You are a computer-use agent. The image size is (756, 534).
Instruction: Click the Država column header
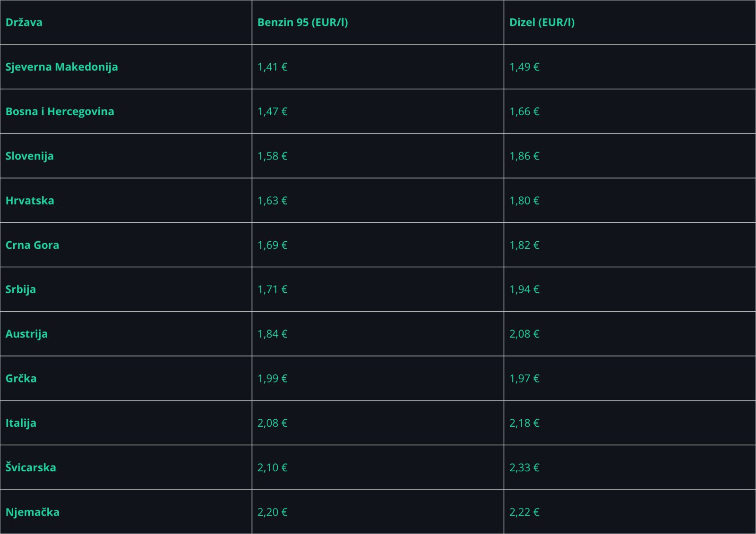pyautogui.click(x=24, y=22)
